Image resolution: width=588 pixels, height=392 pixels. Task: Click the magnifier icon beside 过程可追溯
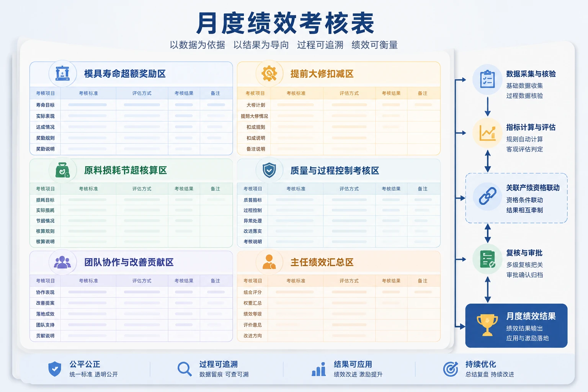point(185,369)
